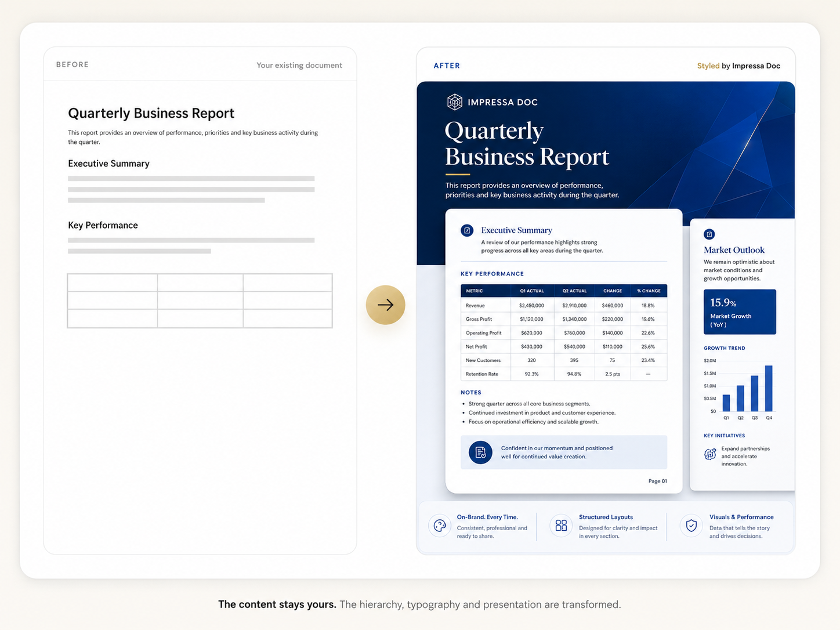Click 'Expand partnerships and accelerate innovation' text
Viewport: 840px width, 630px height.
coord(745,456)
